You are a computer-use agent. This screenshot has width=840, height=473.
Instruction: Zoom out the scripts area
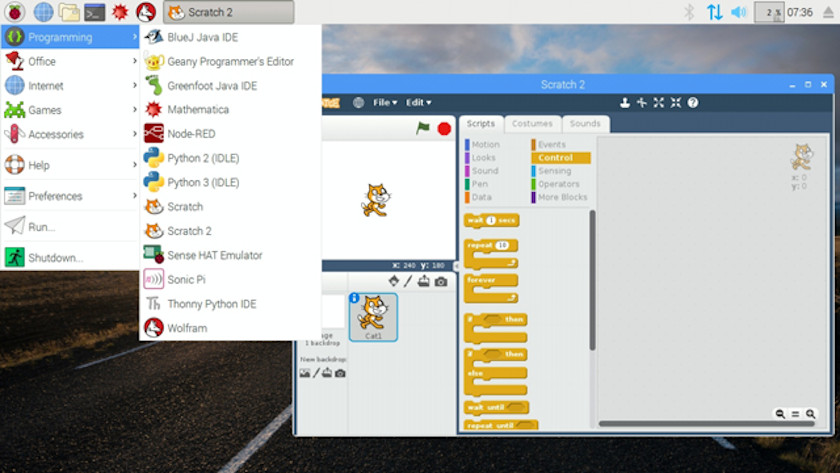point(780,414)
